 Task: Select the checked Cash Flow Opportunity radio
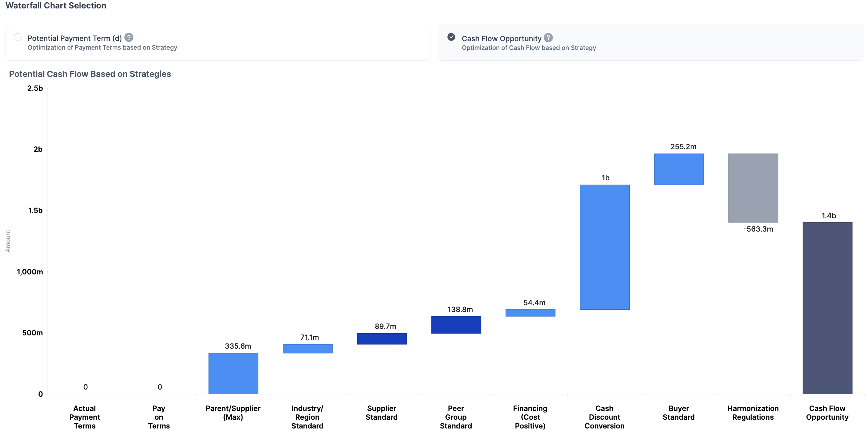click(451, 37)
